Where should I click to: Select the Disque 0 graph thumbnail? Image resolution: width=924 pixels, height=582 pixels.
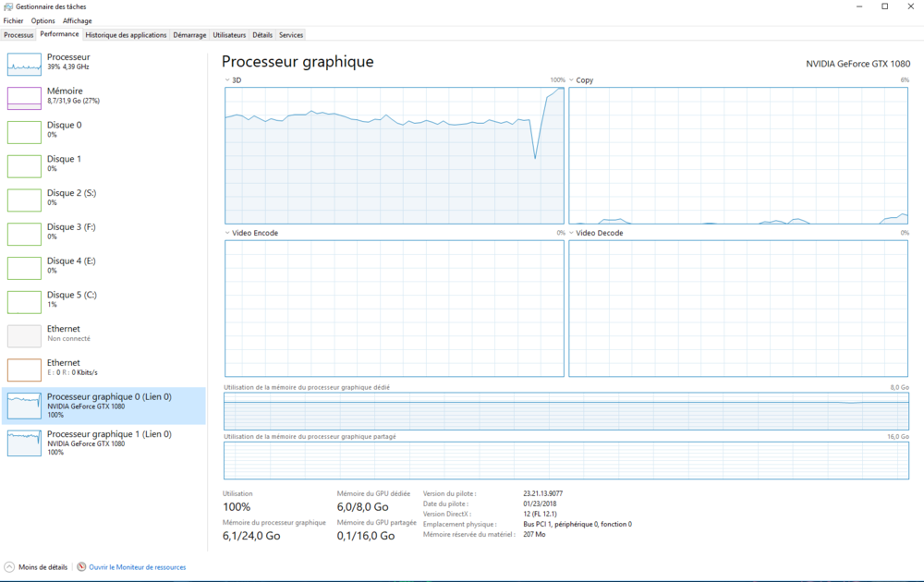[24, 132]
